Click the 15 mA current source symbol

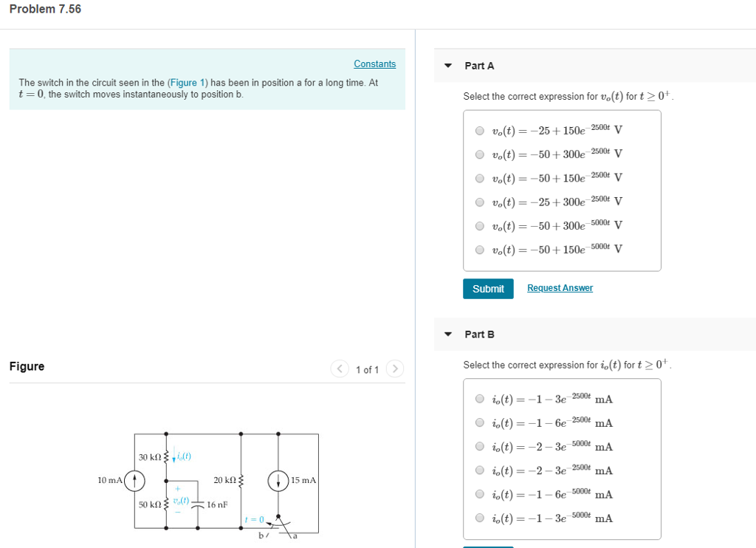(278, 481)
